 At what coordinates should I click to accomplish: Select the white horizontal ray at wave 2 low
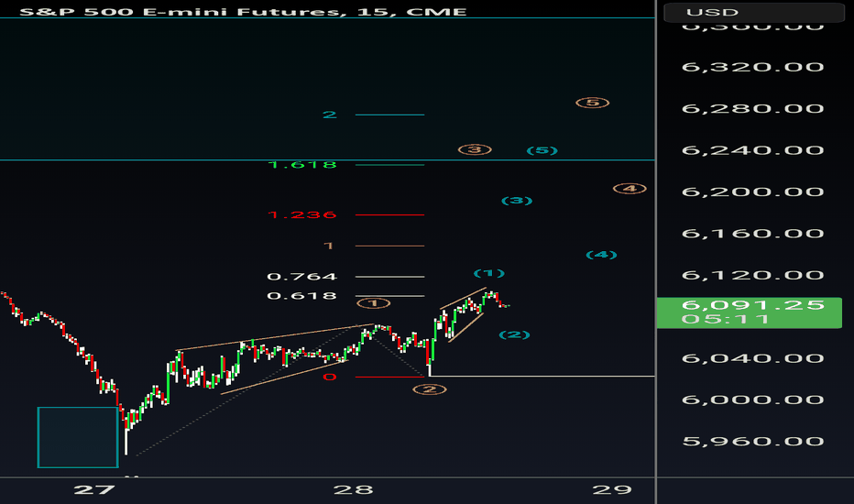(x=542, y=376)
